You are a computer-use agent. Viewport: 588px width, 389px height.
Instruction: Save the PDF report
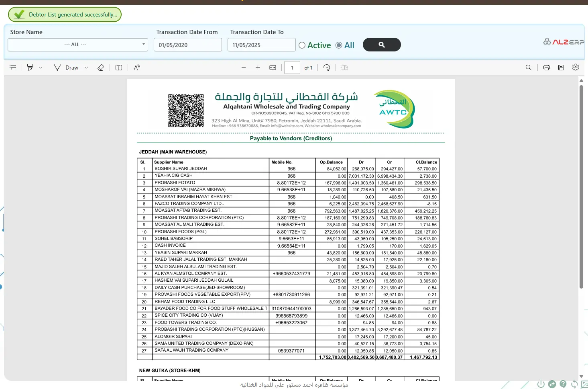561,68
